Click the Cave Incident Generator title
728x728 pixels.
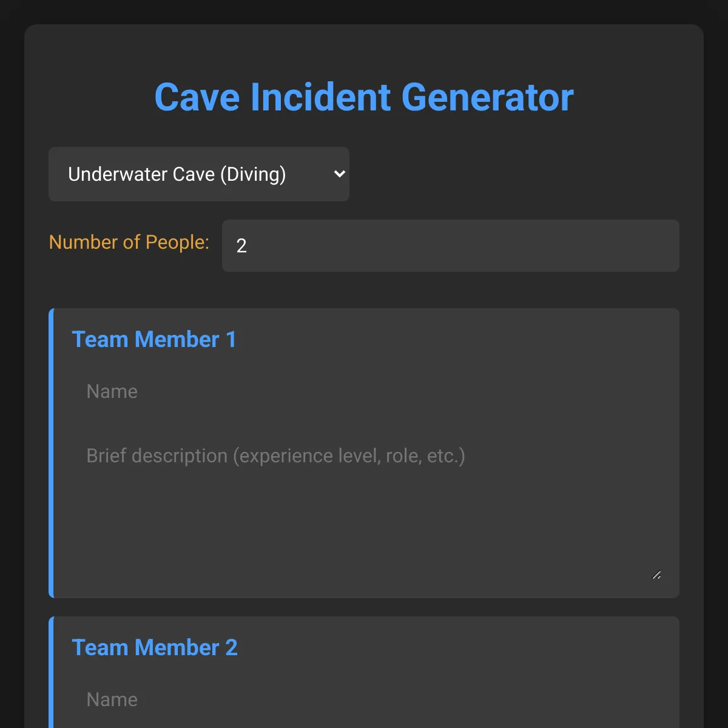(x=364, y=97)
